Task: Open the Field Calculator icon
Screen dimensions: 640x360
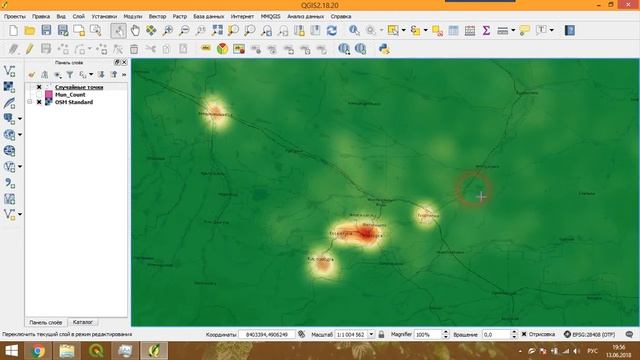Action: pyautogui.click(x=470, y=30)
